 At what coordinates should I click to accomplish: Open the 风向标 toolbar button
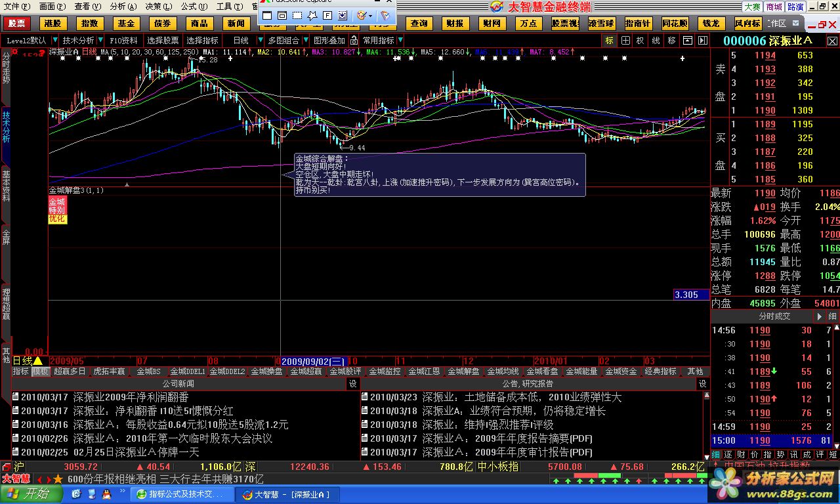pyautogui.click(x=747, y=24)
